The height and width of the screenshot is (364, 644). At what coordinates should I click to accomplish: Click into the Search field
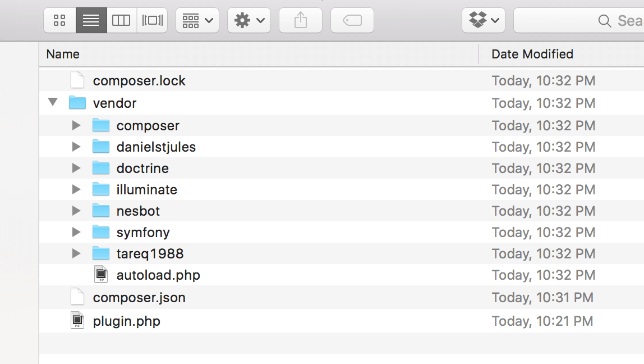pyautogui.click(x=579, y=20)
